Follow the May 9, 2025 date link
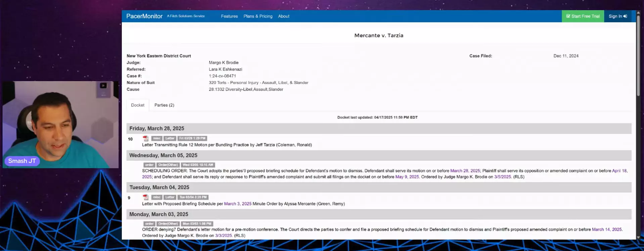Screen dimensions: 644x251 pos(407,177)
